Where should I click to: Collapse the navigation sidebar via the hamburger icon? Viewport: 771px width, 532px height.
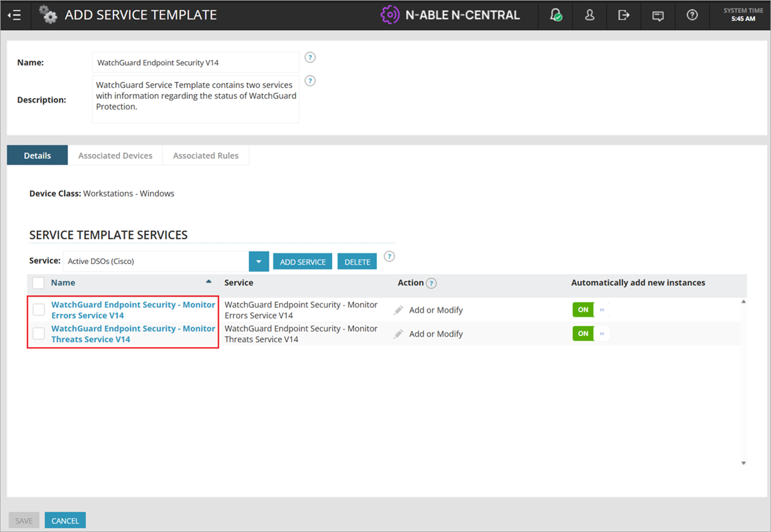(x=14, y=15)
